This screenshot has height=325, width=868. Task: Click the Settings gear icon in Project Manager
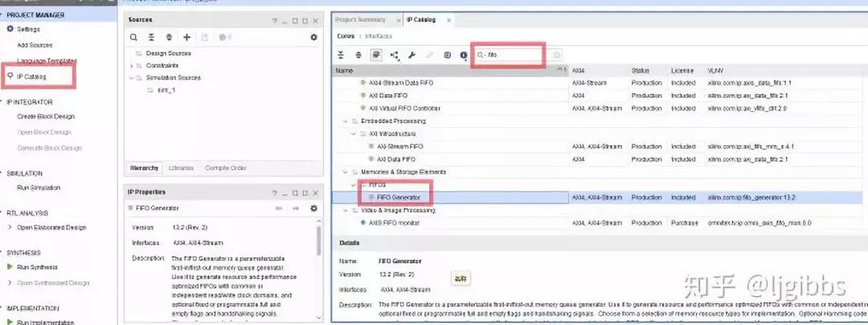[x=10, y=29]
